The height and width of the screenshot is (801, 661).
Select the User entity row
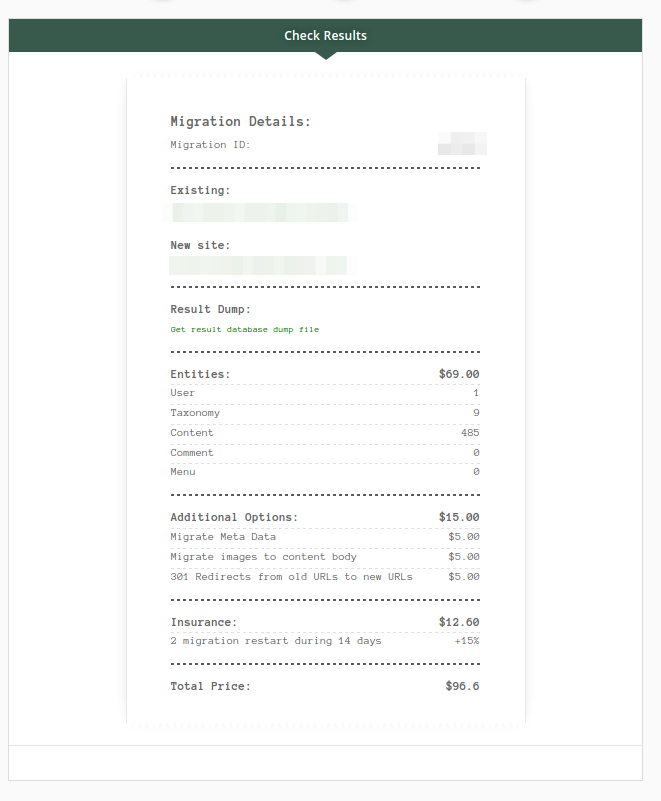coord(325,393)
